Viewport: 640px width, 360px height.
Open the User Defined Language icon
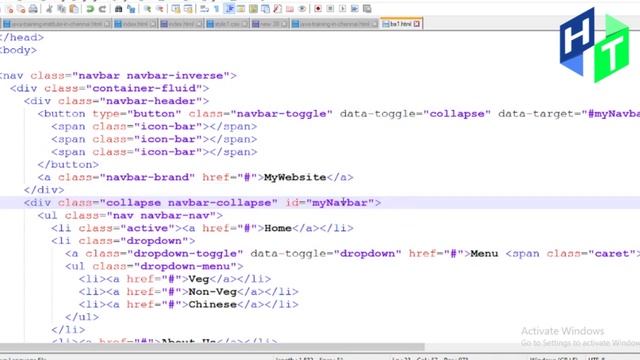click(x=241, y=9)
